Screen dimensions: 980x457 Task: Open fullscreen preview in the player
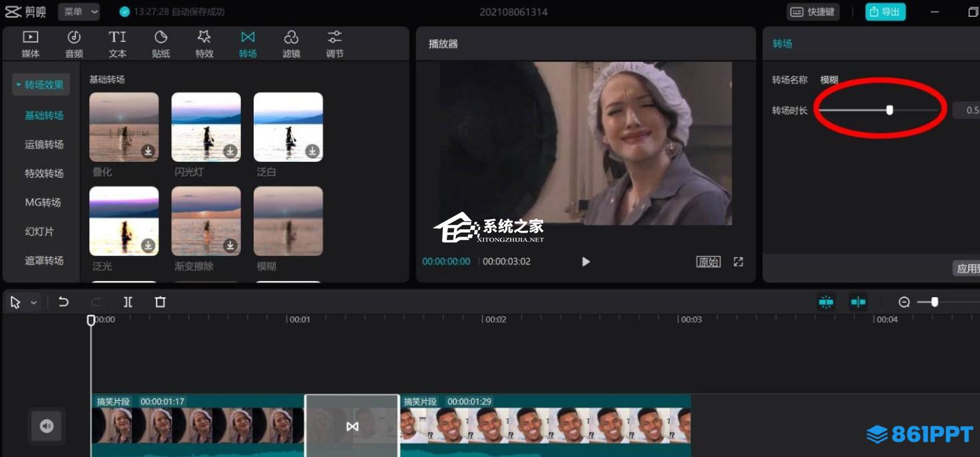738,262
